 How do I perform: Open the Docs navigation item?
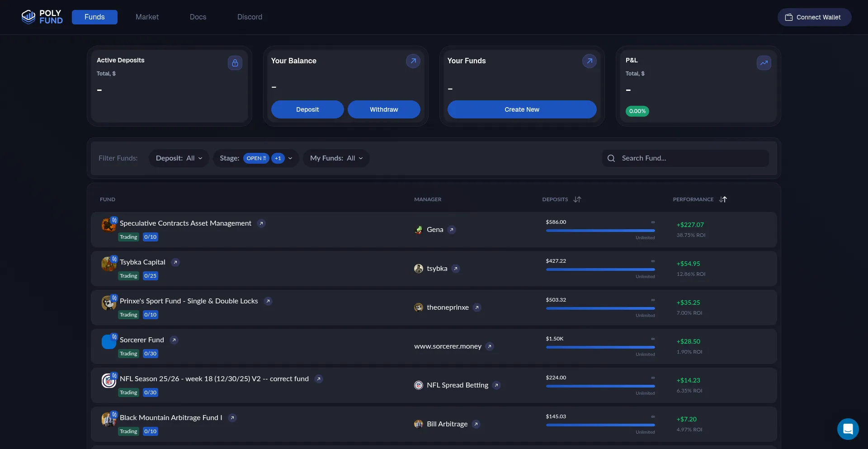(x=198, y=17)
